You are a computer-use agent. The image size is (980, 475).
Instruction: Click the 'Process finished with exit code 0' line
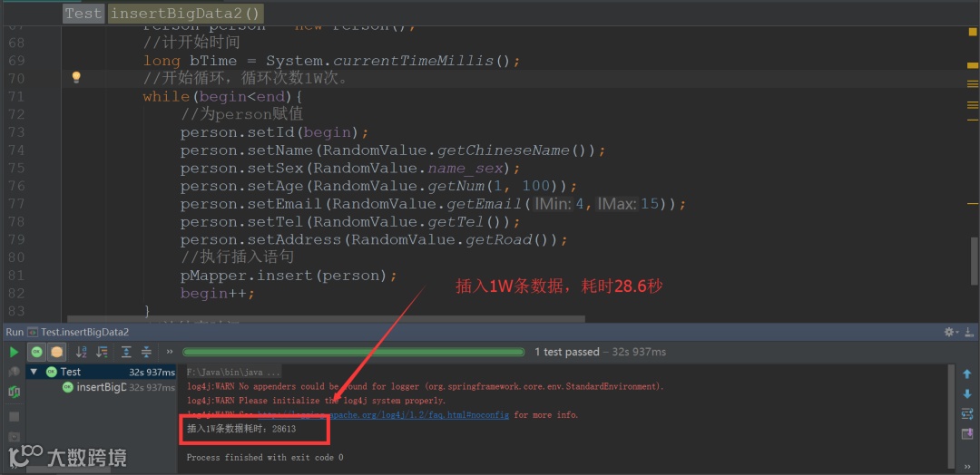(265, 458)
